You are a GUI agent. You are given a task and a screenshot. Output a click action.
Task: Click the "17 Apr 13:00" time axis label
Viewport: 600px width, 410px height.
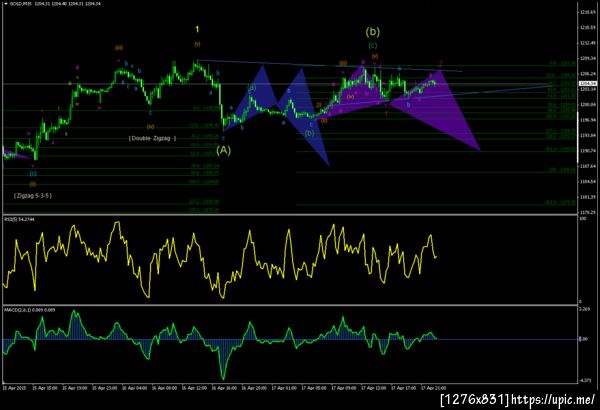point(373,388)
